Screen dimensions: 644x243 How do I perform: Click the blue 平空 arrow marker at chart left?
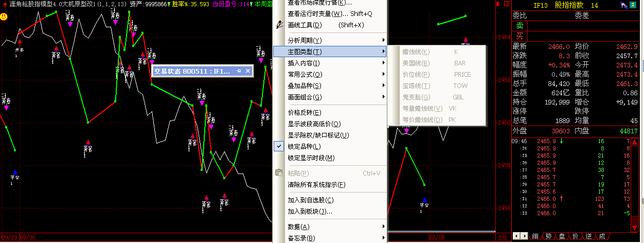coord(15,173)
